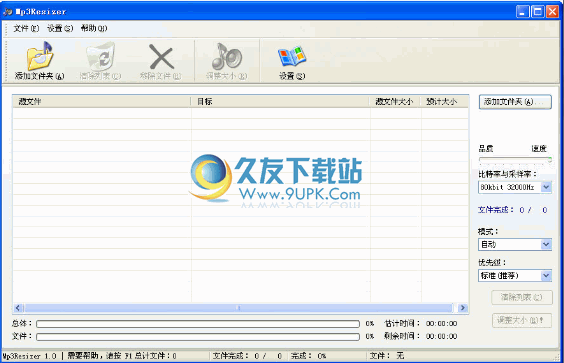
Task: Maximize the Mp3Resizer window
Action: [x=538, y=12]
